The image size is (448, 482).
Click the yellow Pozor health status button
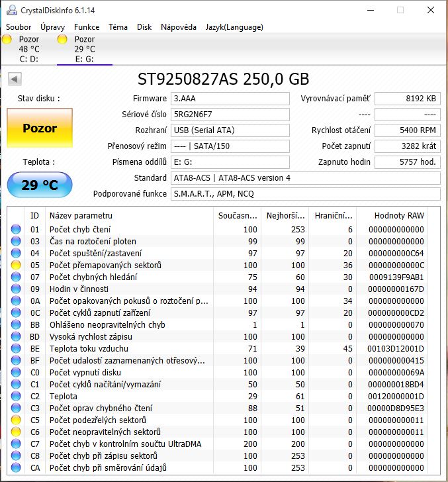point(40,128)
